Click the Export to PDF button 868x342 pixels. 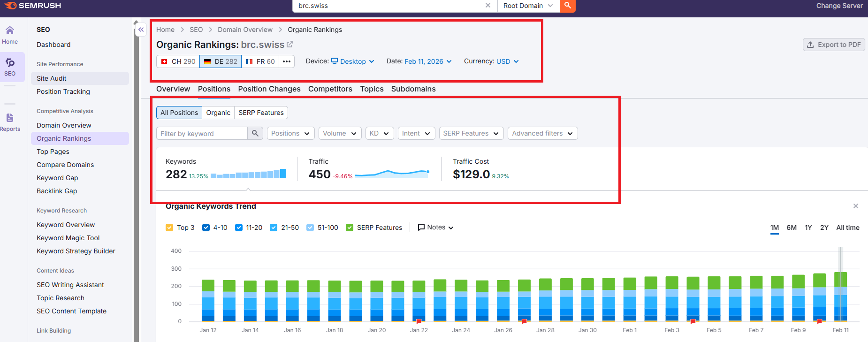834,45
